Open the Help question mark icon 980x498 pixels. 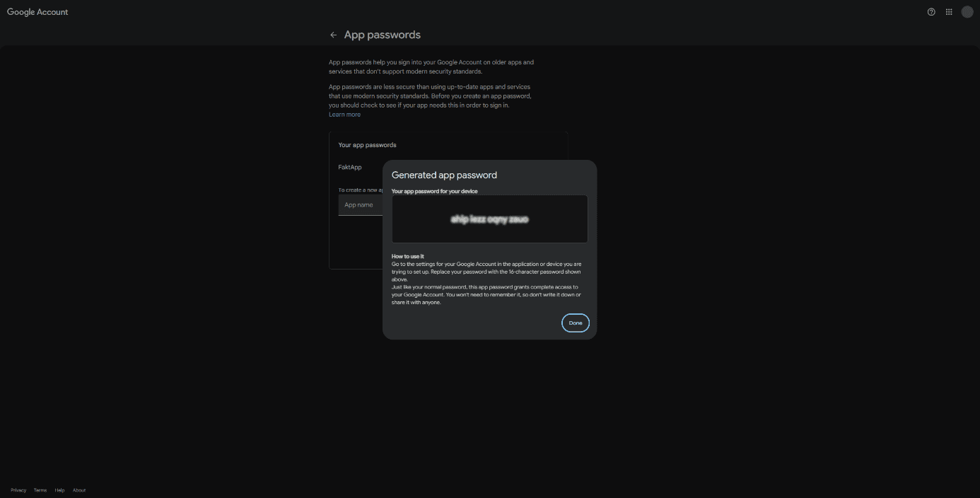931,12
